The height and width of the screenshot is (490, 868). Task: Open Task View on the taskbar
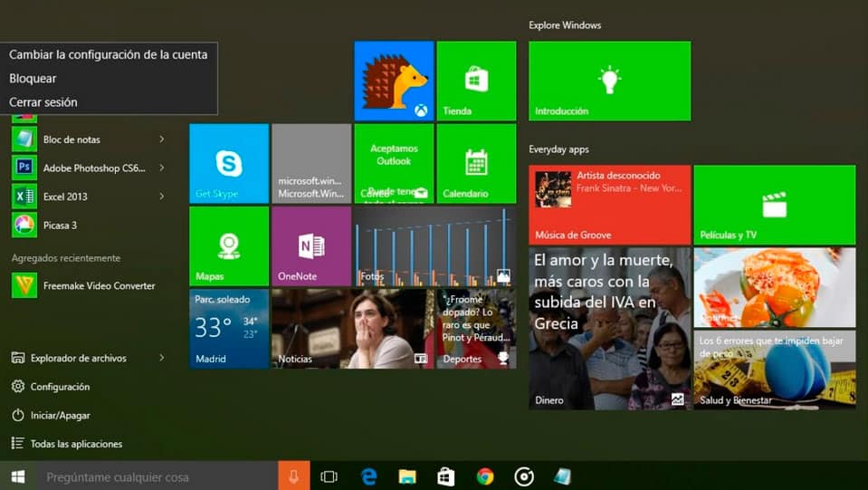pyautogui.click(x=329, y=476)
